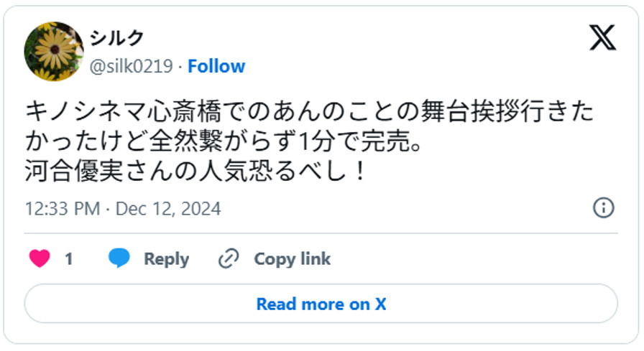Screen dimensions: 644x351
Task: Click the like count number 1
Action: click(69, 258)
